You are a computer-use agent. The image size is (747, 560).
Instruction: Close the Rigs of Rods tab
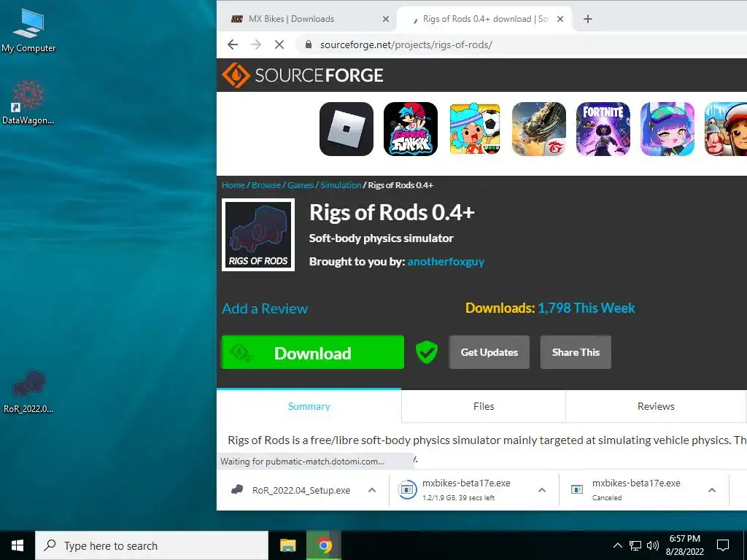tap(560, 19)
